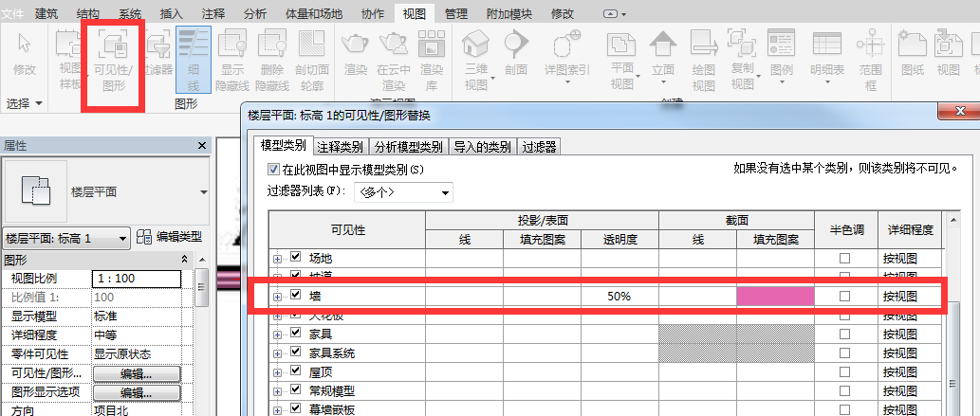Screen dimensions: 980x416
Task: Toggle 在此视图中显示模型类别 checkbox
Action: 273,170
